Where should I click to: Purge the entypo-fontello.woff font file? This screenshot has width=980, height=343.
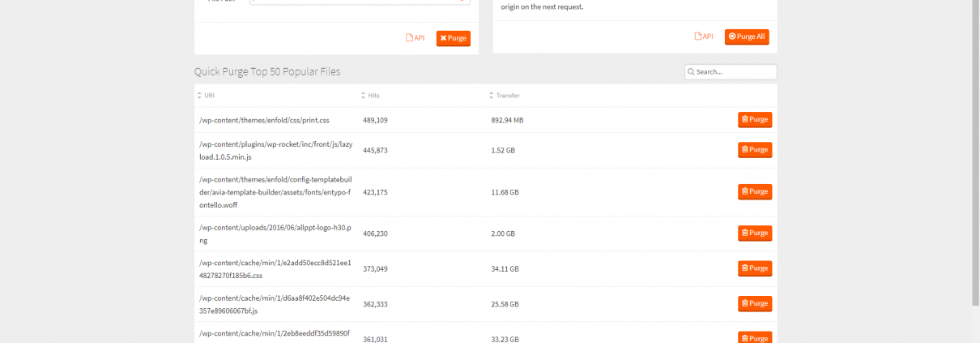(x=754, y=192)
